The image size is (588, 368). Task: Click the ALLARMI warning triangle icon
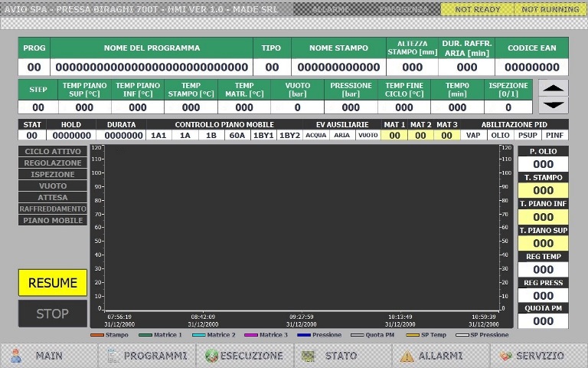click(407, 356)
